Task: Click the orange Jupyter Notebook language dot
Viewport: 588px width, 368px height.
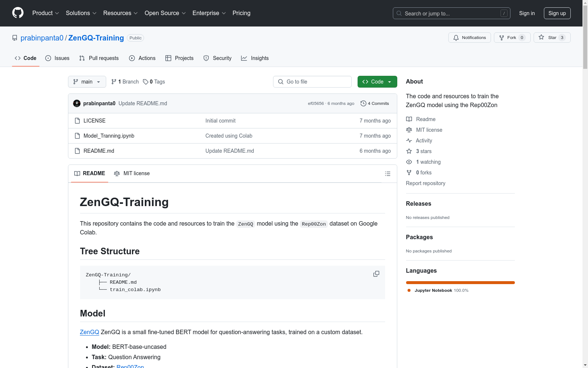Action: click(x=409, y=290)
